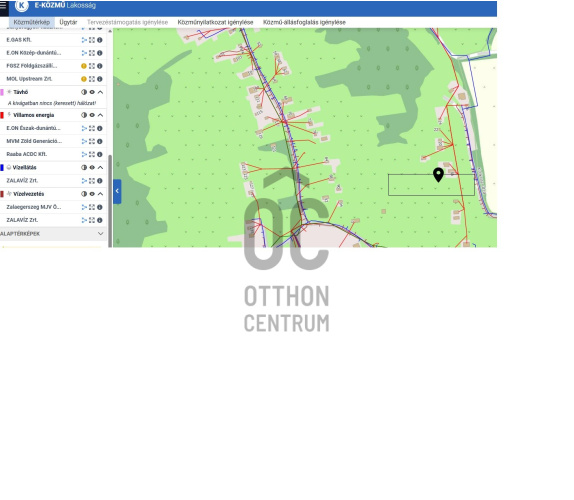Screen dimensions: 574x500
Task: Open info for ZALAVÍZ Zrt. under Vízellátás
Action: [x=100, y=181]
